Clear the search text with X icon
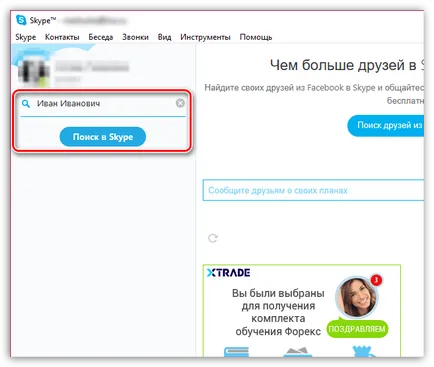434x367 pixels. (x=180, y=103)
